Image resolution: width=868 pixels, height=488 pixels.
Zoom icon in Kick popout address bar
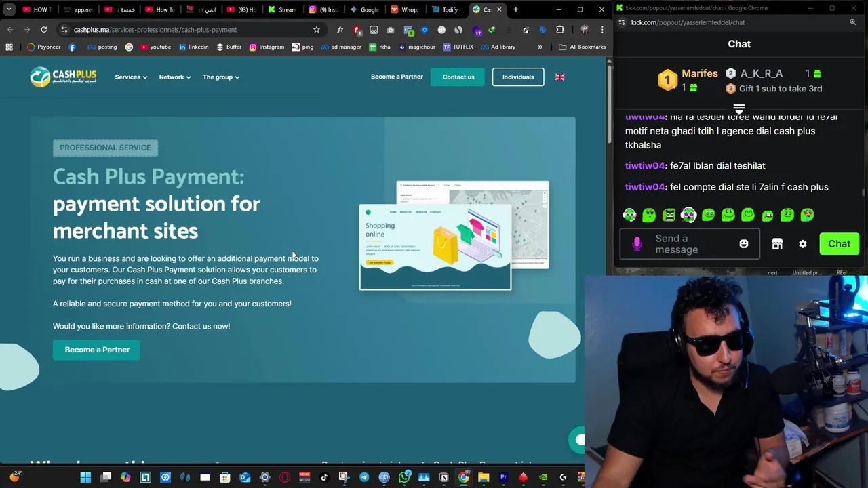[853, 22]
